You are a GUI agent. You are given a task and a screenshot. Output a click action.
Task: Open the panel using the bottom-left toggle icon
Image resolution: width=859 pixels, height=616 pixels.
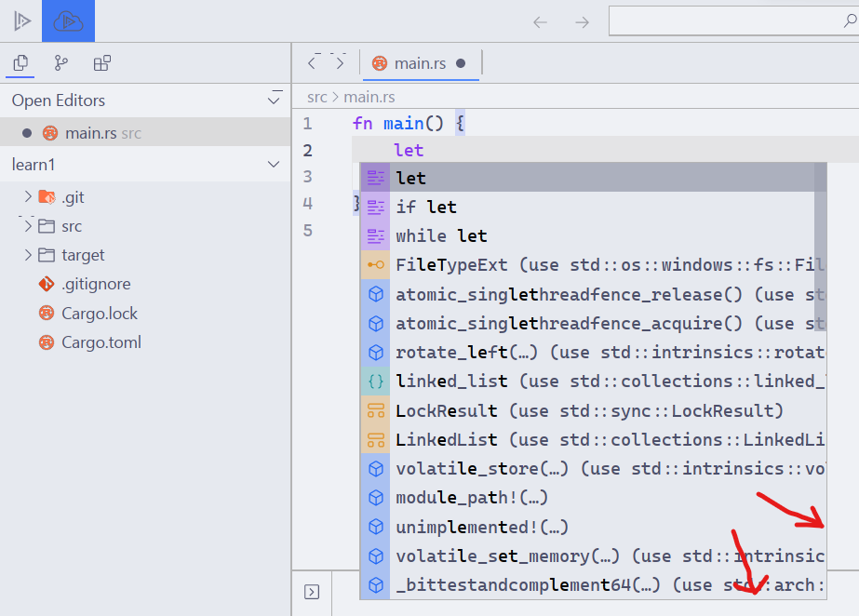pos(312,589)
